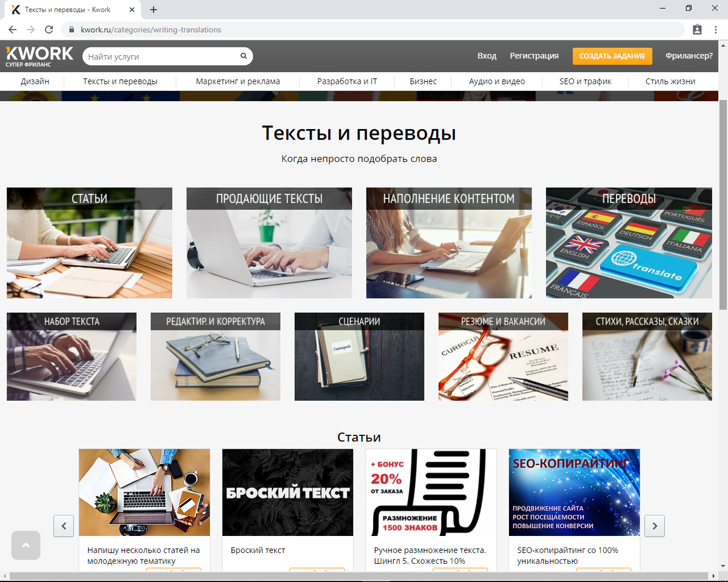This screenshot has width=728, height=582.
Task: Click the horizontal page scrollbar
Action: pyautogui.click(x=358, y=575)
